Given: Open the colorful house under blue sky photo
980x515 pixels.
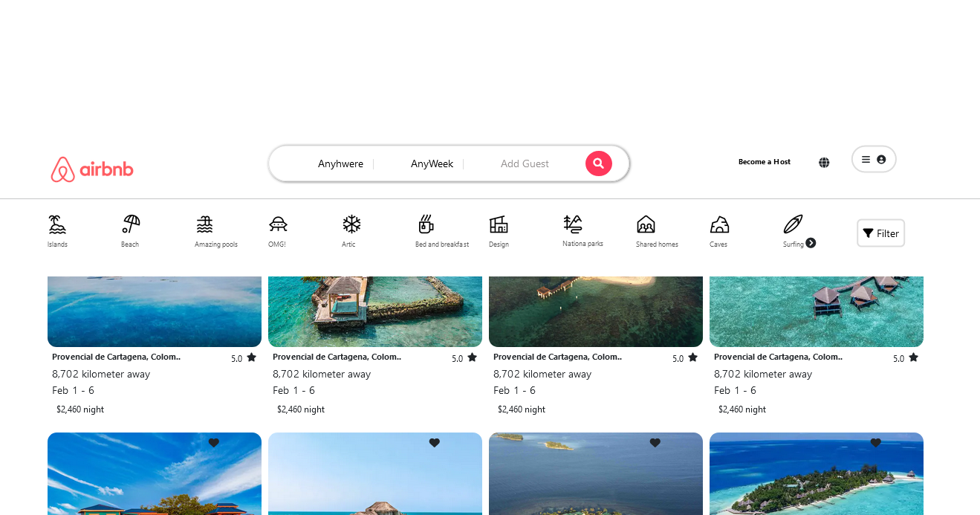Looking at the screenshot, I should point(155,473).
